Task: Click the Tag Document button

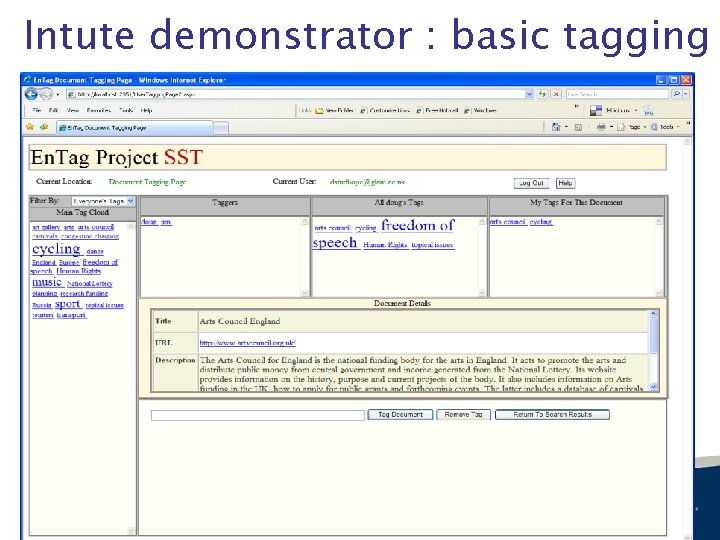Action: tap(400, 415)
